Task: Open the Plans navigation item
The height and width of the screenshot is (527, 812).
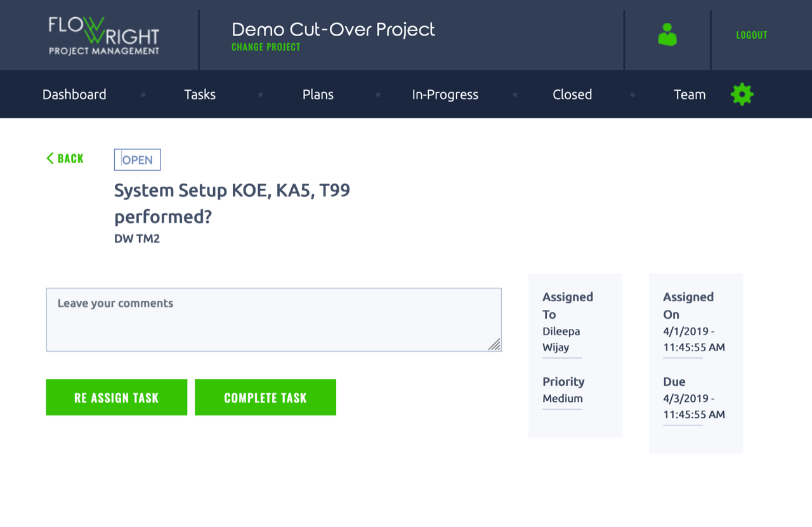Action: click(317, 94)
